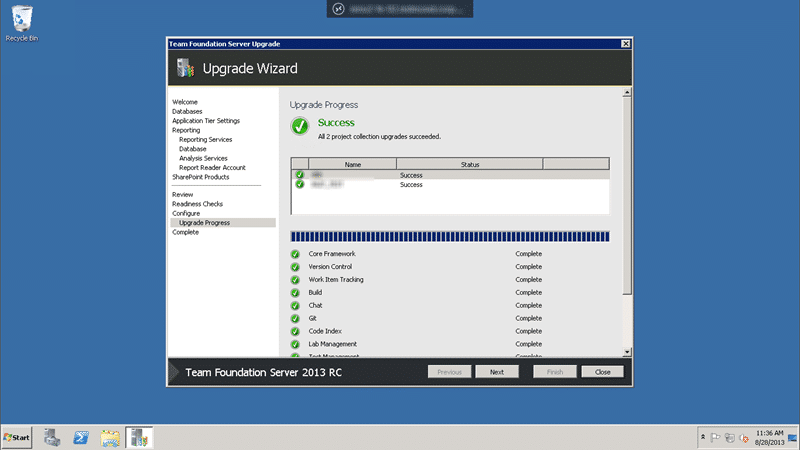
Task: Click Complete status next to Lab Management
Action: (x=529, y=344)
